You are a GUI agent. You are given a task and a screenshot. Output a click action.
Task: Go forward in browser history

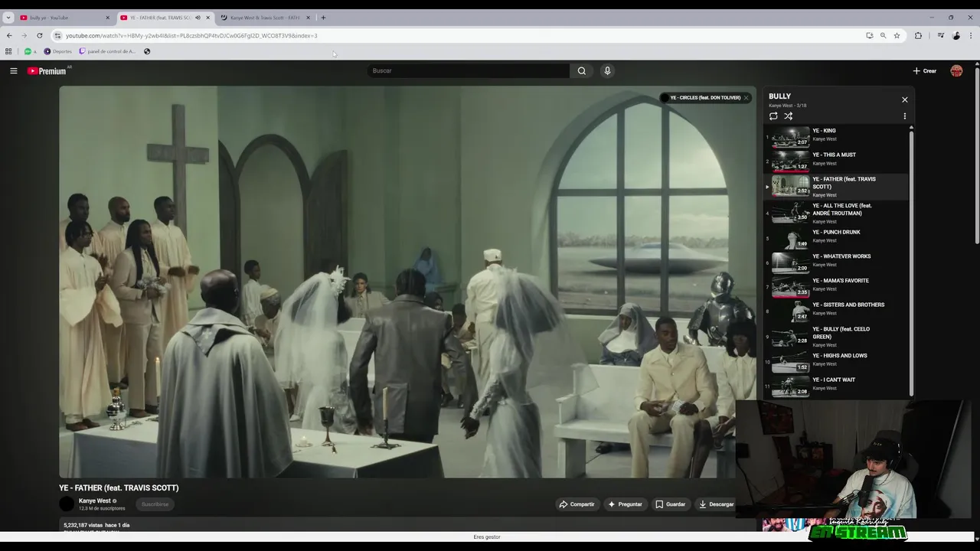24,35
